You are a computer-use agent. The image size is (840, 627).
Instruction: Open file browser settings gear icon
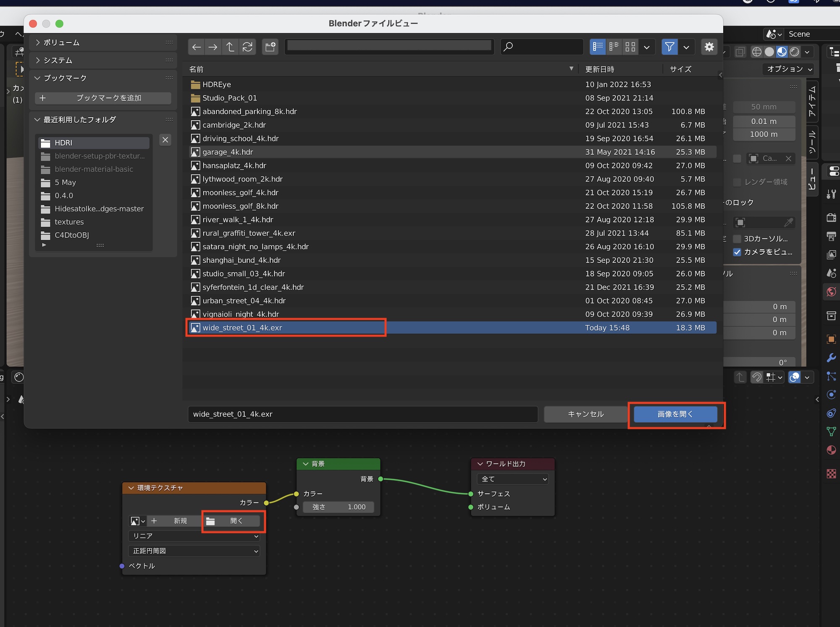coord(709,47)
